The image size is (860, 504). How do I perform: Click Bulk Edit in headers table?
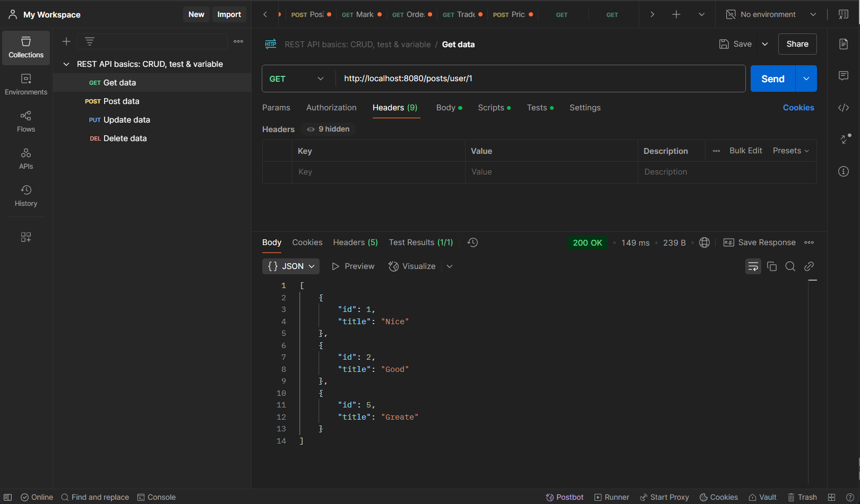[746, 151]
